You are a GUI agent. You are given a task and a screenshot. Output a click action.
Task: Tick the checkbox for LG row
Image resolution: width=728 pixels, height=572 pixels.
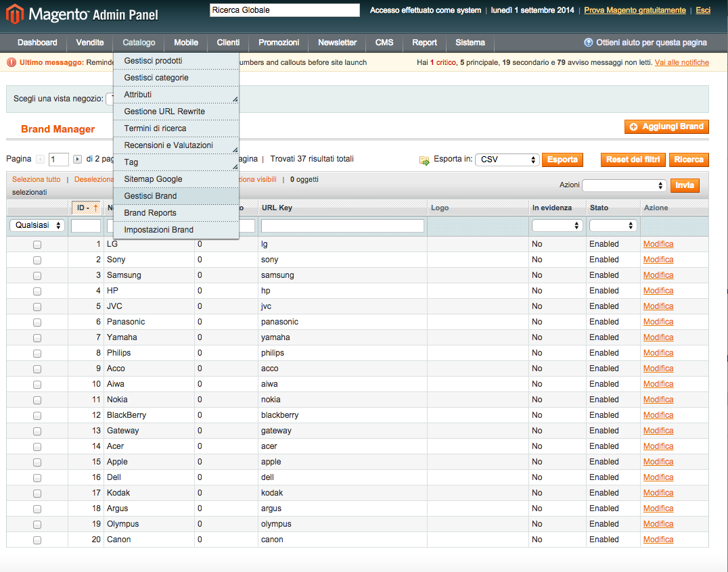37,245
